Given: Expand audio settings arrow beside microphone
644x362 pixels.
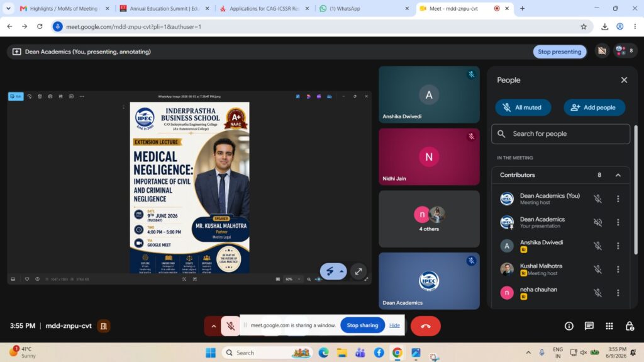Looking at the screenshot, I should coord(213,326).
